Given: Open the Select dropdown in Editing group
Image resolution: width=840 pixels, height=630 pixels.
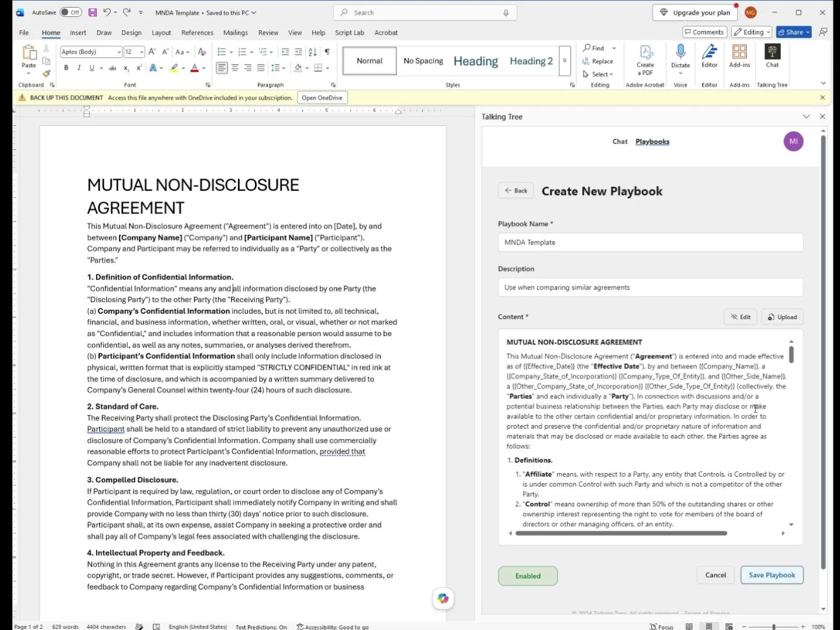Looking at the screenshot, I should tap(598, 74).
